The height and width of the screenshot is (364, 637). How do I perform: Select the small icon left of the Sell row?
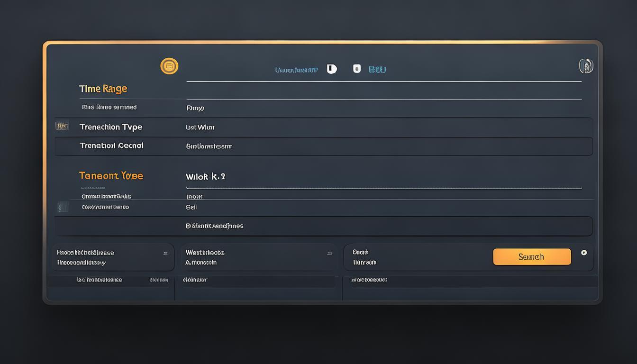[62, 207]
